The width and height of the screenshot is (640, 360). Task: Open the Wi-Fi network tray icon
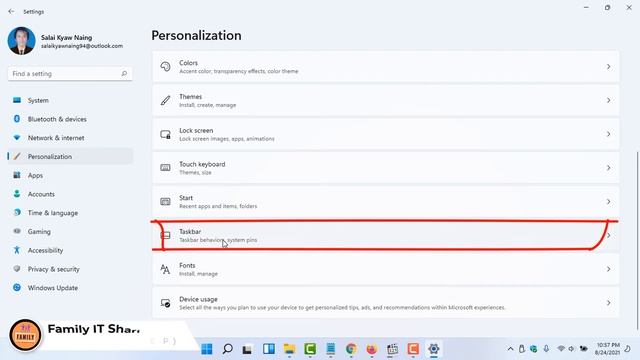(561, 349)
